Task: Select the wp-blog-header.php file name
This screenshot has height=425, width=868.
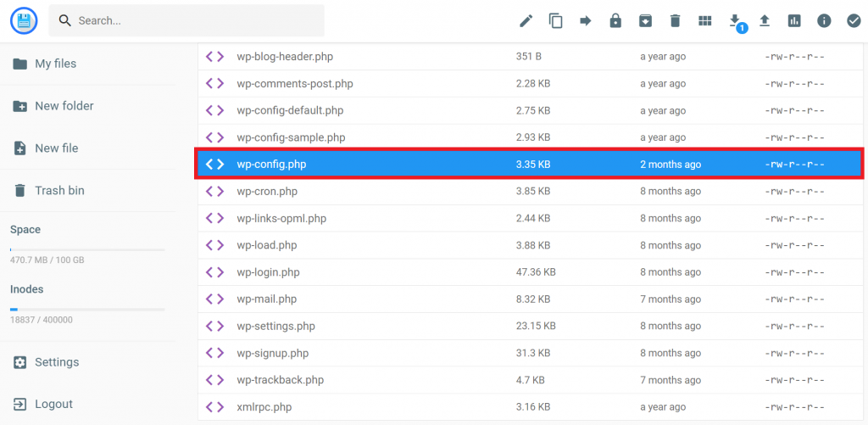Action: (x=285, y=57)
